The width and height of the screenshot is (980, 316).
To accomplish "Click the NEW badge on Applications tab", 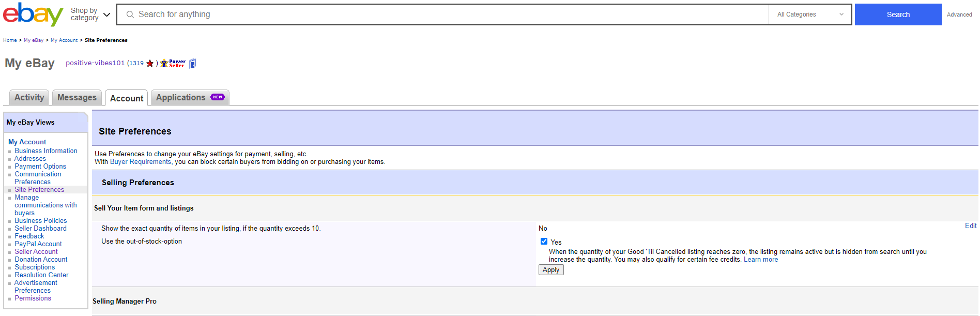I will [218, 97].
